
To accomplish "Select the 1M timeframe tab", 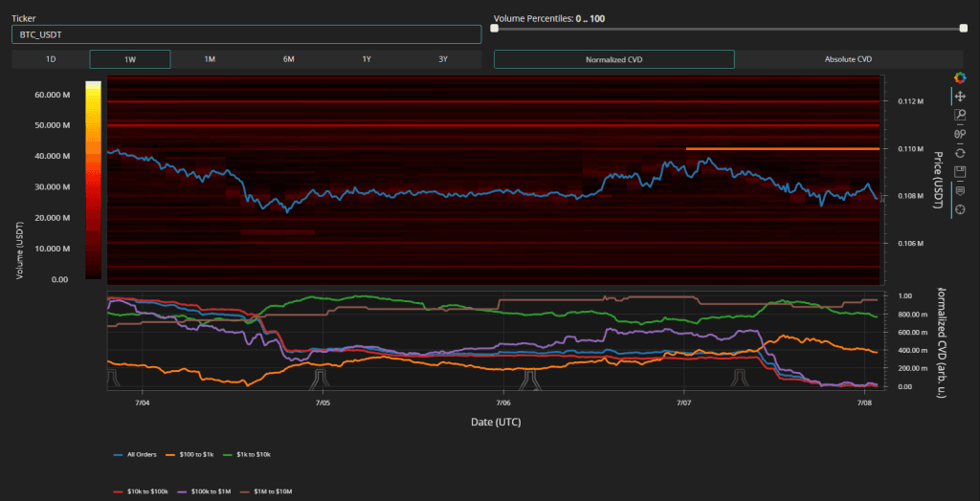I will [210, 59].
